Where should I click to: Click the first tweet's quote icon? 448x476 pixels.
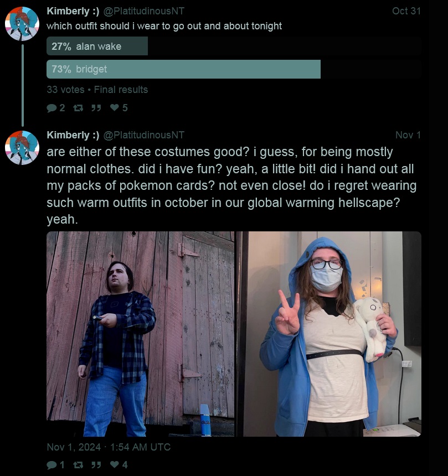click(x=96, y=108)
